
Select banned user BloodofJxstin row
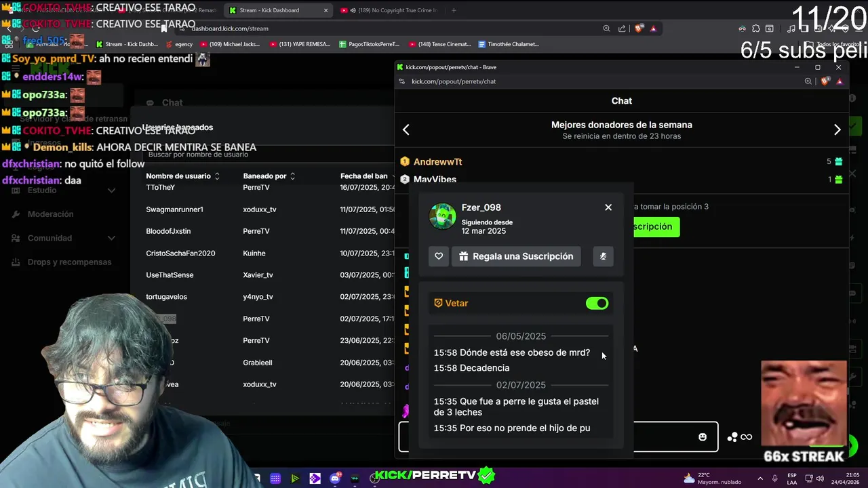click(x=269, y=231)
